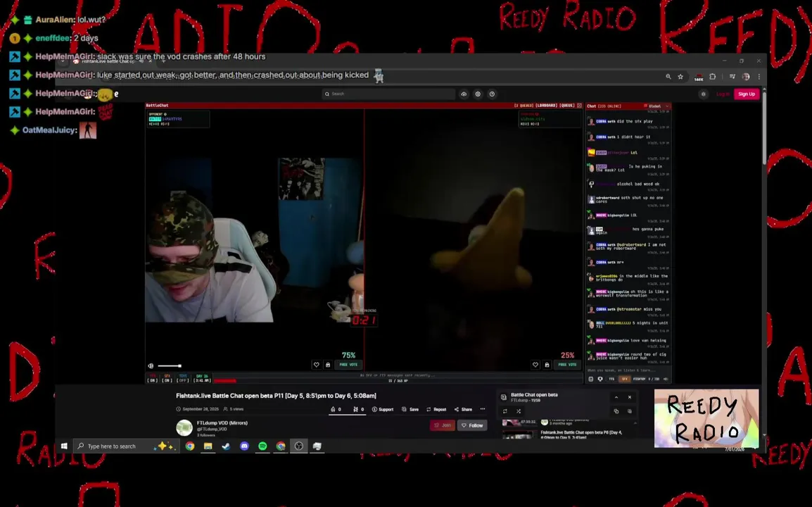Image resolution: width=812 pixels, height=507 pixels.
Task: Toggle the TOYS OFF switch below video
Action: coord(183,378)
